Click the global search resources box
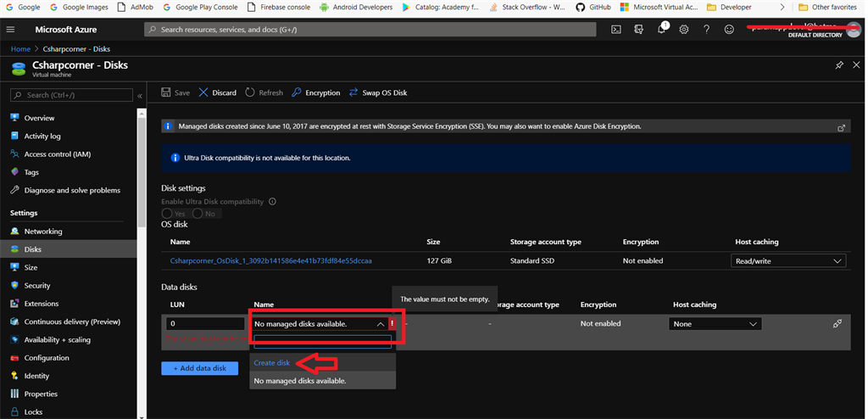The image size is (868, 419). 370,30
